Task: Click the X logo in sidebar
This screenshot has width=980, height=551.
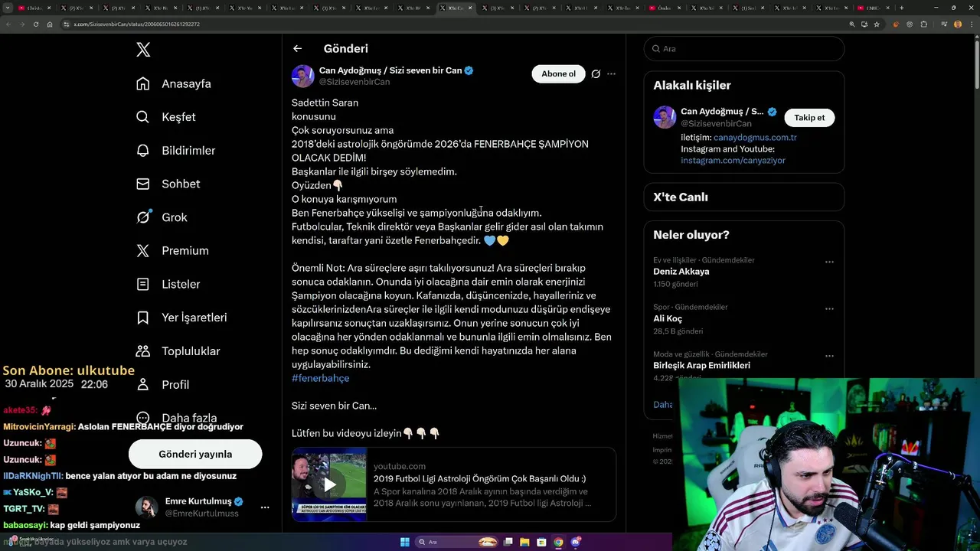Action: 143,50
